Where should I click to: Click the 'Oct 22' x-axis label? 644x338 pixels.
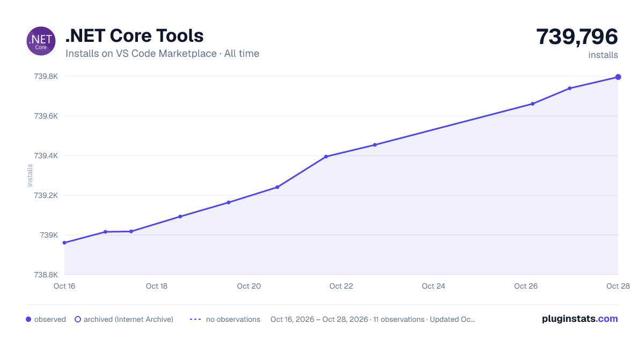click(341, 286)
